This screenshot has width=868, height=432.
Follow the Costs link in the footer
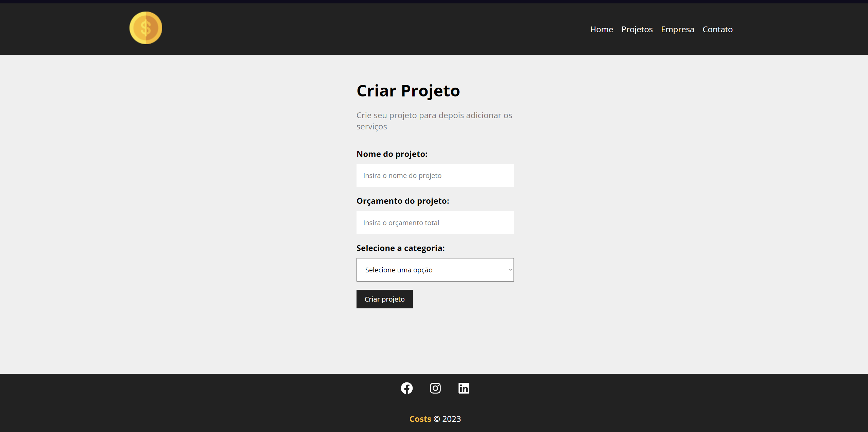(420, 419)
